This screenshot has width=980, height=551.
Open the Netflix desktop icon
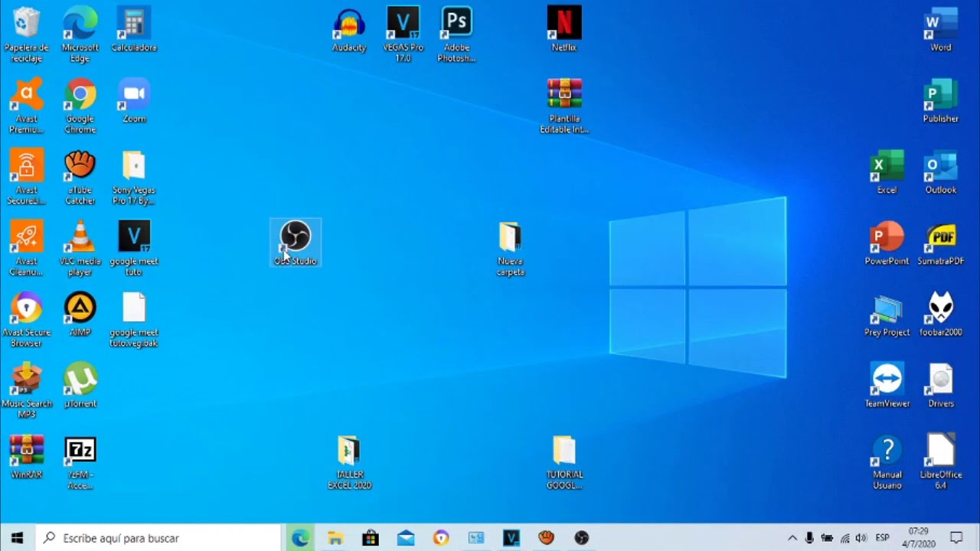tap(564, 31)
